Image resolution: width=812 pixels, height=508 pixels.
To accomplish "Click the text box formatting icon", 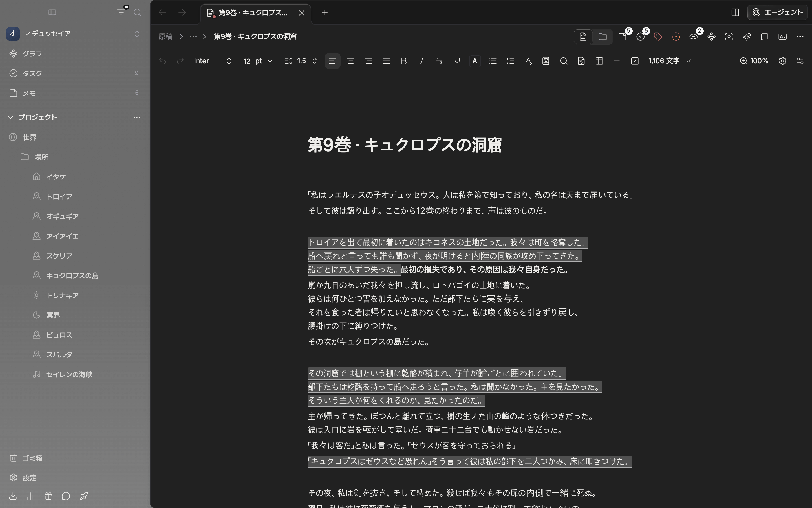I will tap(546, 61).
